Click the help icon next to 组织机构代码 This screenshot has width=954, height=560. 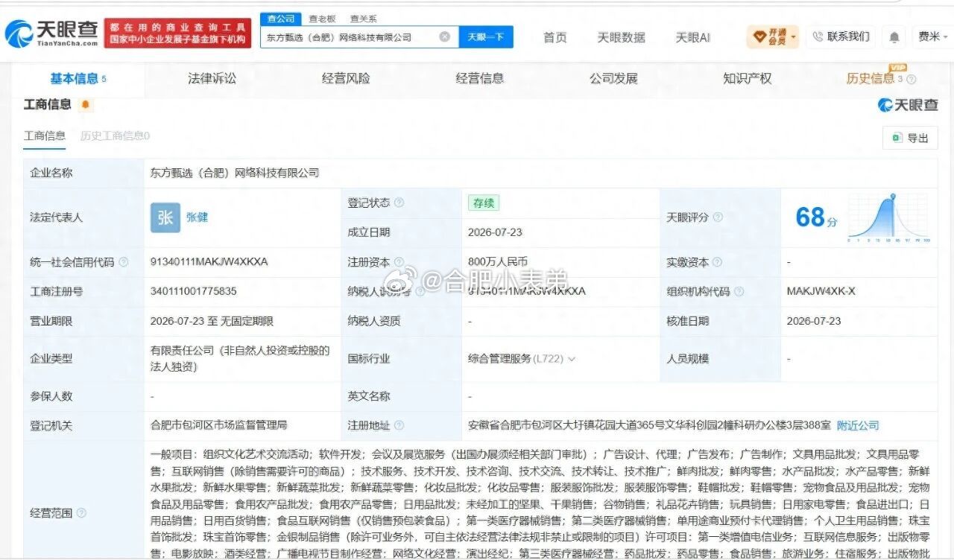coord(738,292)
